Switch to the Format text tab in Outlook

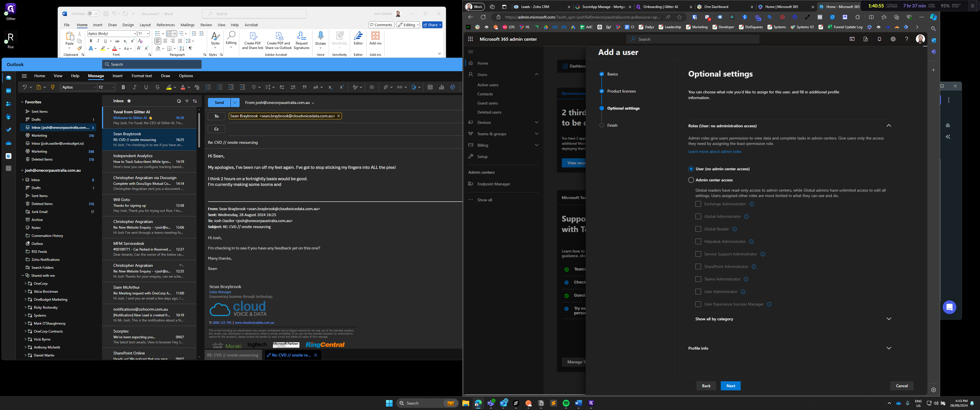[142, 76]
